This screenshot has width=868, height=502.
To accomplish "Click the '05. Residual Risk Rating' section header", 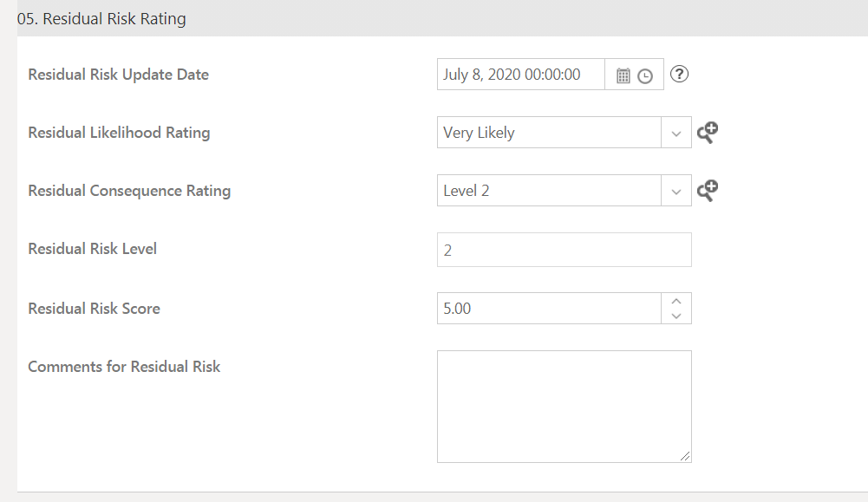I will pos(101,18).
